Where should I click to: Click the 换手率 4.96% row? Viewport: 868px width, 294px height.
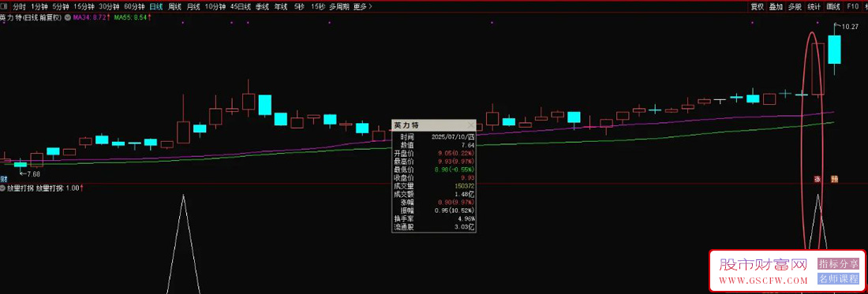[434, 219]
